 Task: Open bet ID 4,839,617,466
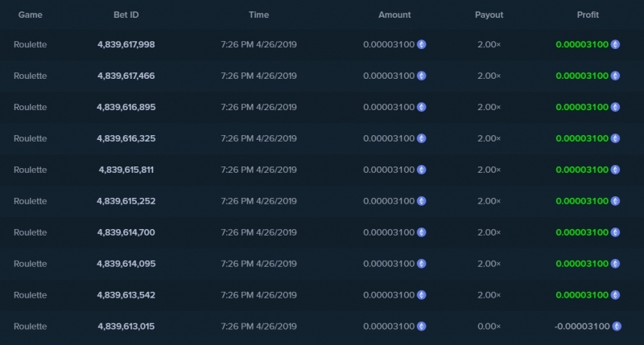tap(126, 76)
